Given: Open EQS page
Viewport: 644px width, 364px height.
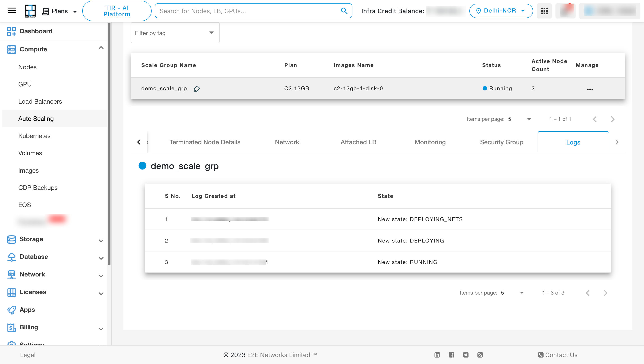Looking at the screenshot, I should (25, 205).
